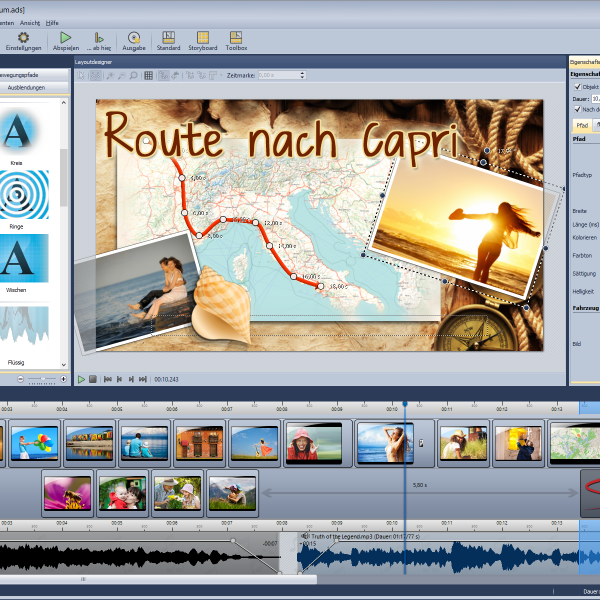Choose the Wischen transition effect
This screenshot has width=600, height=600.
coord(24,263)
